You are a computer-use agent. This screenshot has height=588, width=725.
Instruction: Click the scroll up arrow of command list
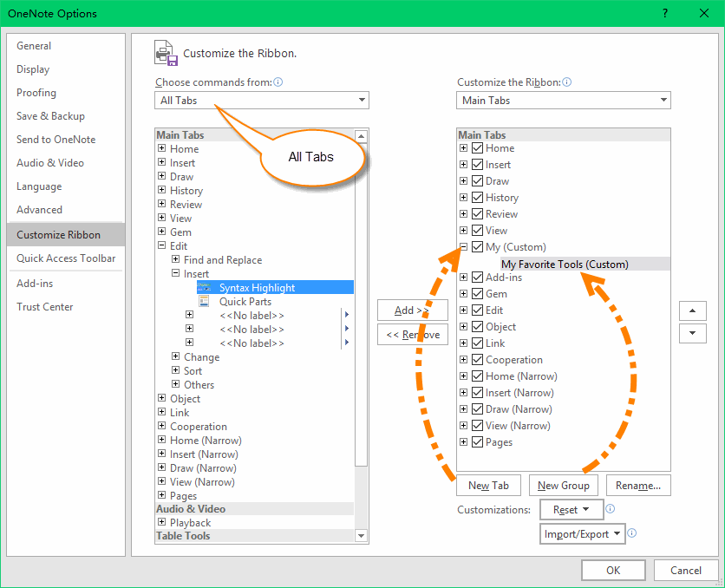click(x=361, y=136)
